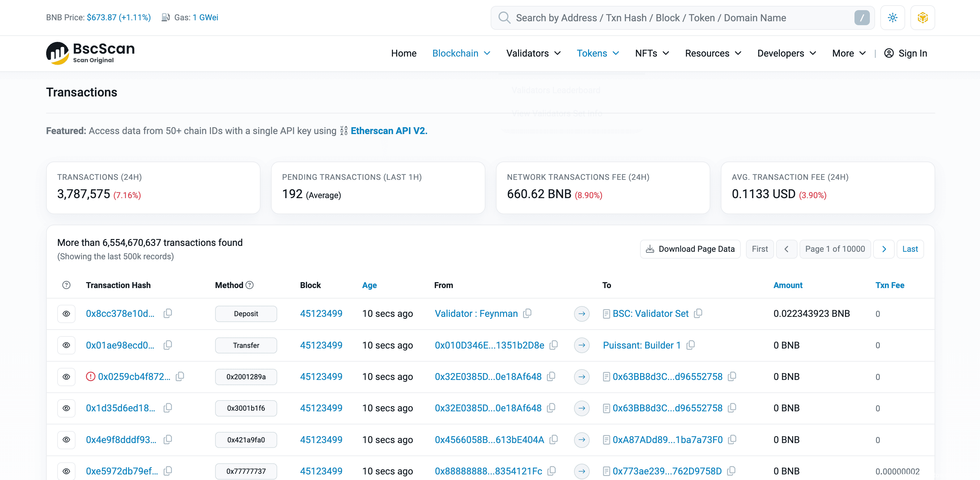Viewport: 980px width, 480px height.
Task: Go to the Home menu item
Action: [403, 53]
